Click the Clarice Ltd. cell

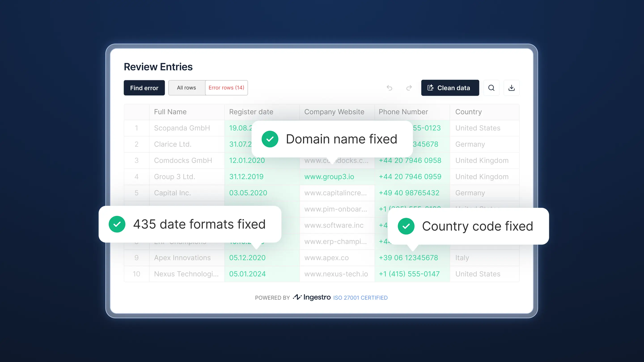click(x=187, y=144)
